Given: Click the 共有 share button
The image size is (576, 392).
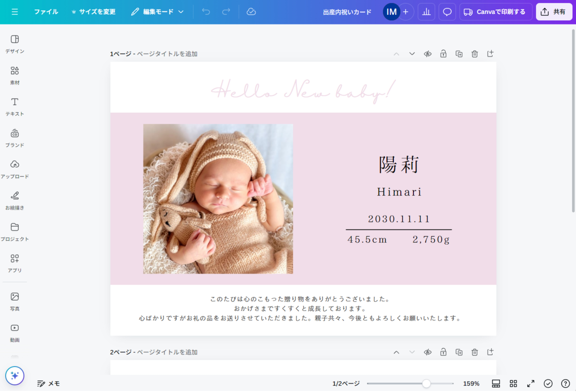Looking at the screenshot, I should point(554,12).
